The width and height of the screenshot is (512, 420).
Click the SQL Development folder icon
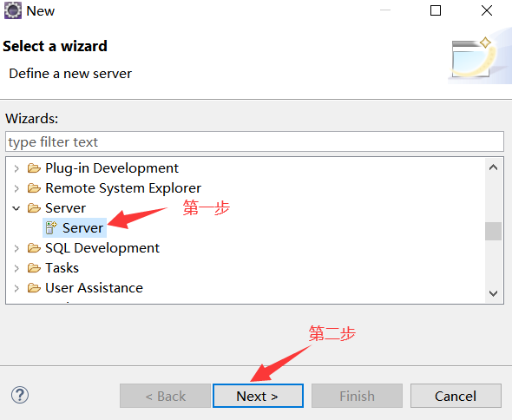click(34, 248)
